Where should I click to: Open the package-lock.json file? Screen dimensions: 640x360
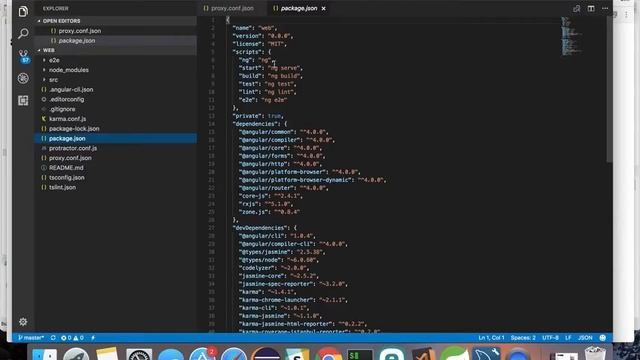[x=116, y=129]
